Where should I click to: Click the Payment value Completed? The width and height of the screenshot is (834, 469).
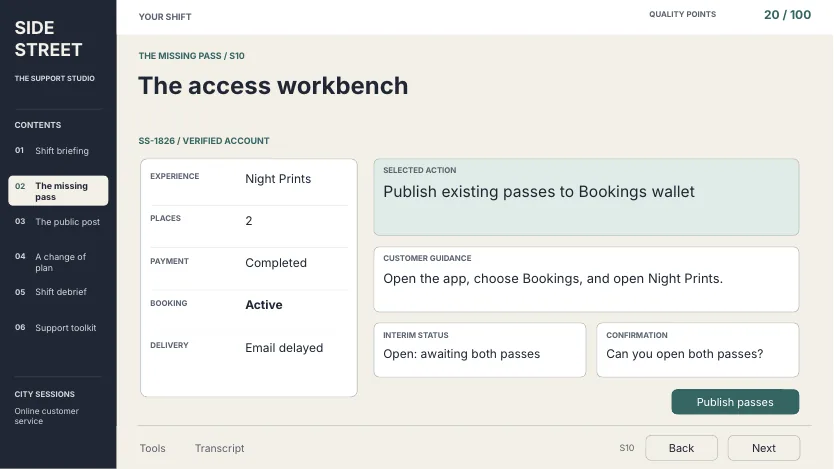[x=276, y=263]
